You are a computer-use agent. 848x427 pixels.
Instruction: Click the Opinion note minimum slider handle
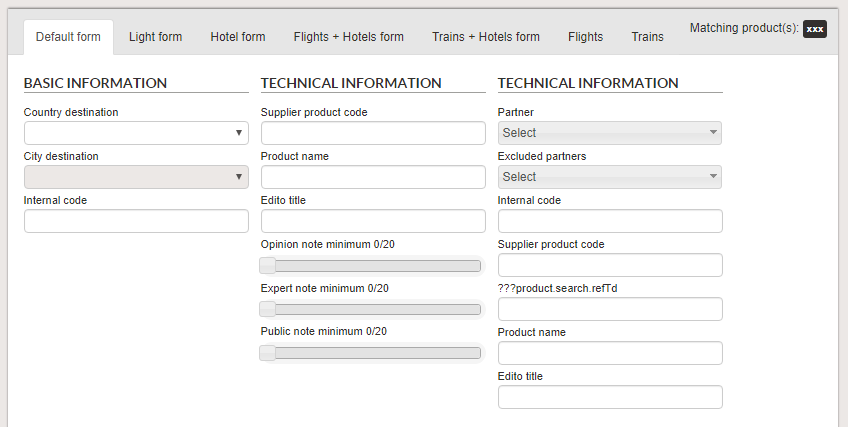pyautogui.click(x=268, y=265)
